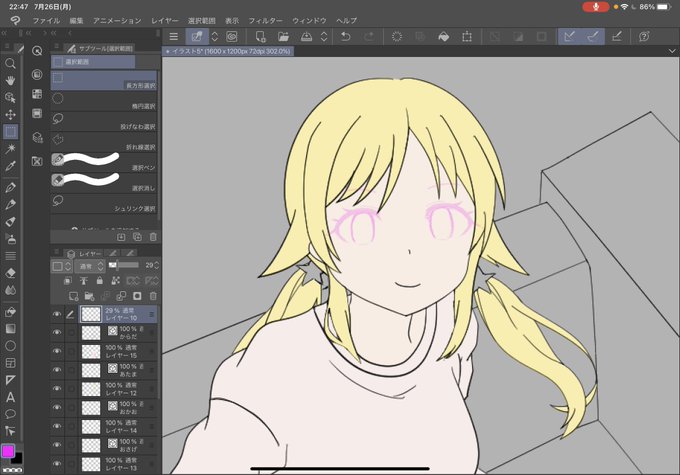Viewport: 680px width, 475px height.
Task: Choose the 選択消し sub tool
Action: pos(104,183)
